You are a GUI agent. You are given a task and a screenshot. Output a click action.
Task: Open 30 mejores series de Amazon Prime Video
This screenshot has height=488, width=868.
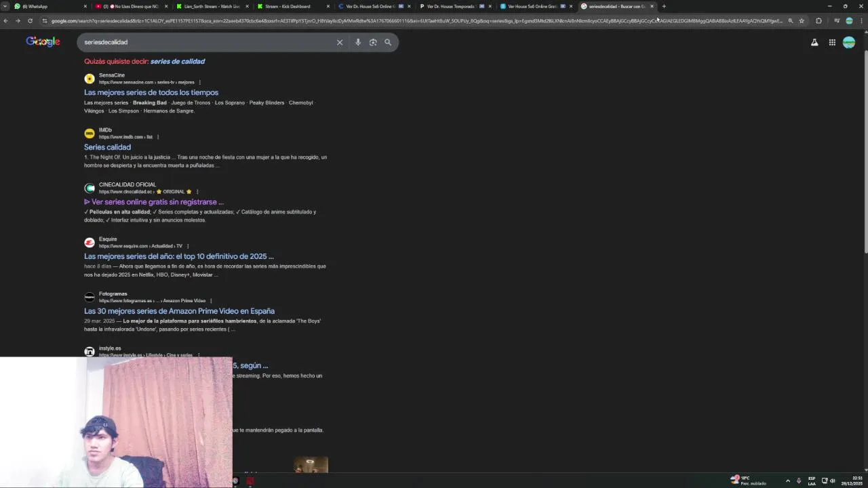coord(179,311)
